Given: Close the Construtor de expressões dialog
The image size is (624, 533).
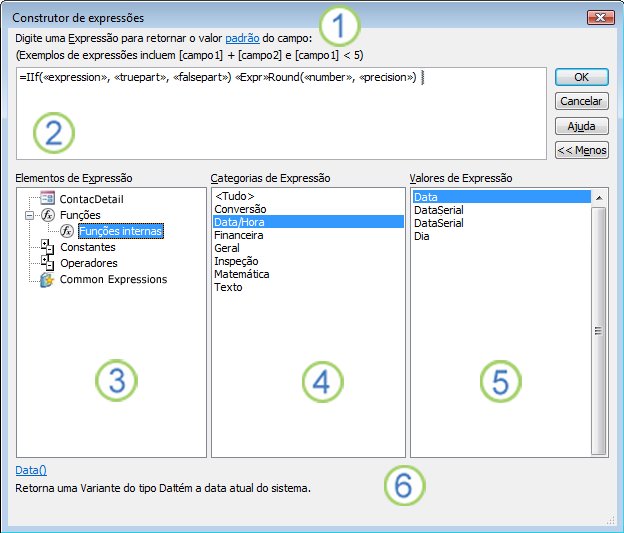Looking at the screenshot, I should click(x=600, y=18).
